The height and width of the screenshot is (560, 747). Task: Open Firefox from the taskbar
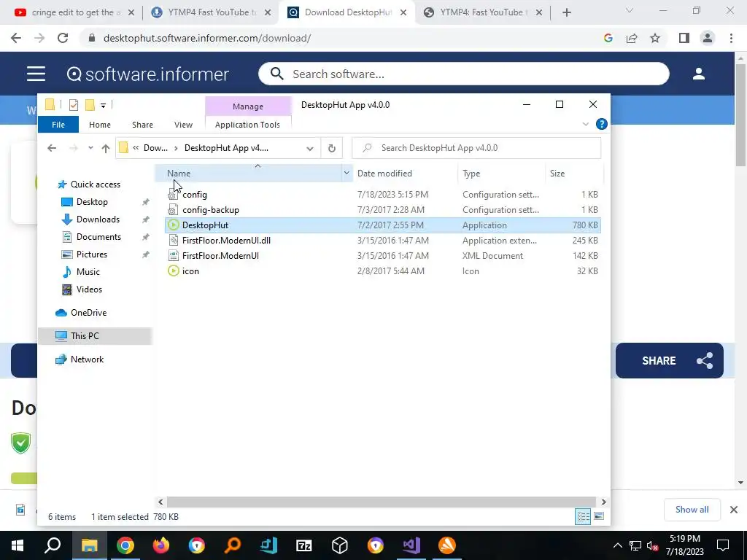tap(161, 545)
